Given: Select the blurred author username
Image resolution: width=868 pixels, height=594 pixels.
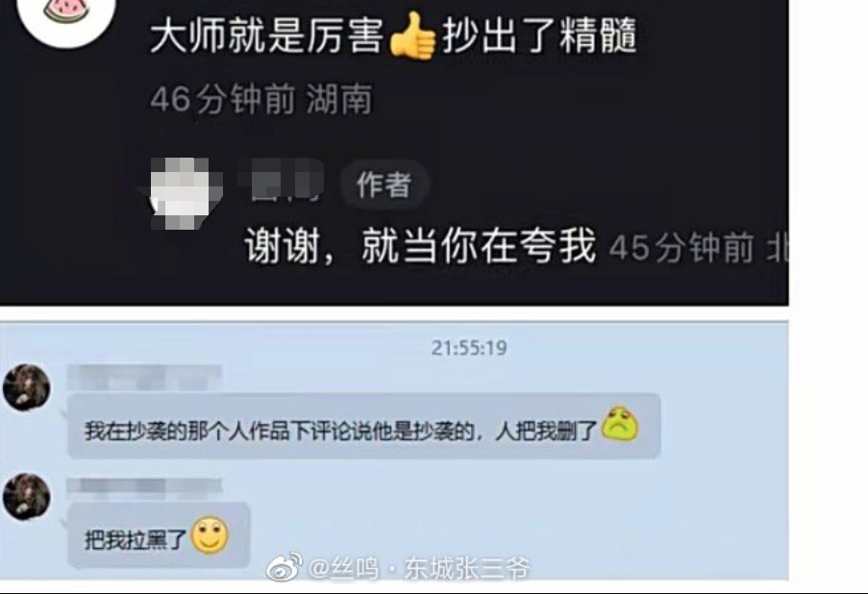Looking at the screenshot, I should click(x=282, y=180).
